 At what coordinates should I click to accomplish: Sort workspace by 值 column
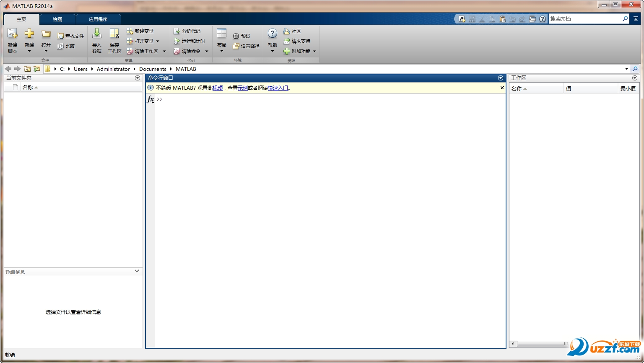click(x=591, y=88)
